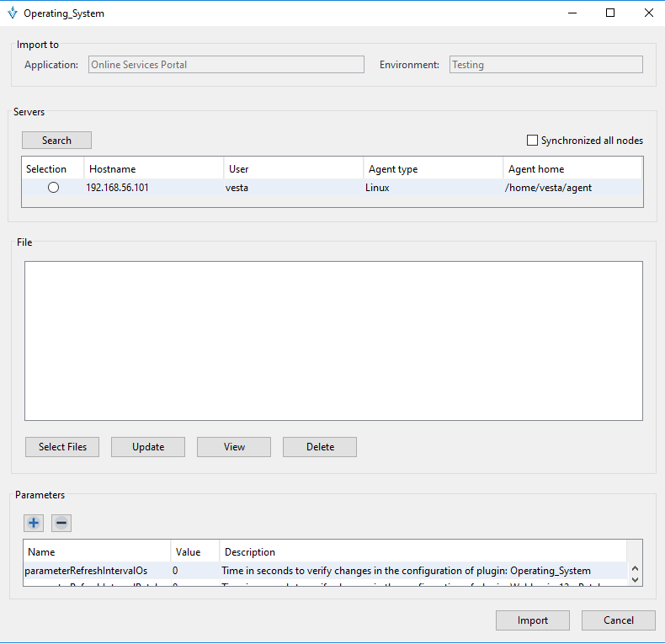Image resolution: width=665 pixels, height=644 pixels.
Task: Click the empty File list area
Action: point(333,340)
